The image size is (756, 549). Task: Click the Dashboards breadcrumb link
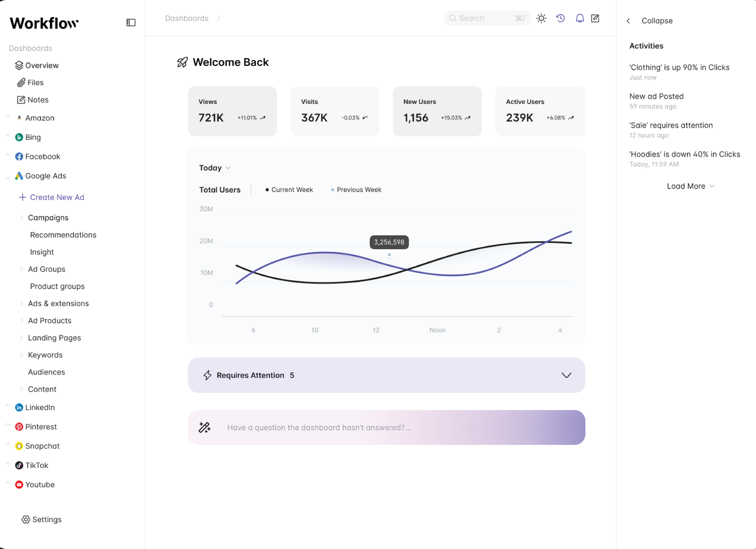point(187,18)
